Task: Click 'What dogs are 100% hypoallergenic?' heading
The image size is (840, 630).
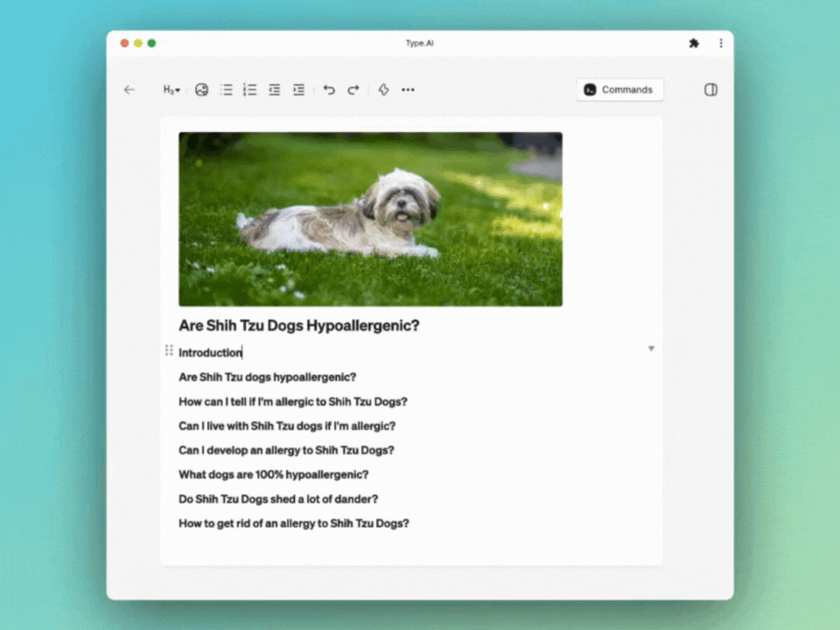Action: point(274,474)
